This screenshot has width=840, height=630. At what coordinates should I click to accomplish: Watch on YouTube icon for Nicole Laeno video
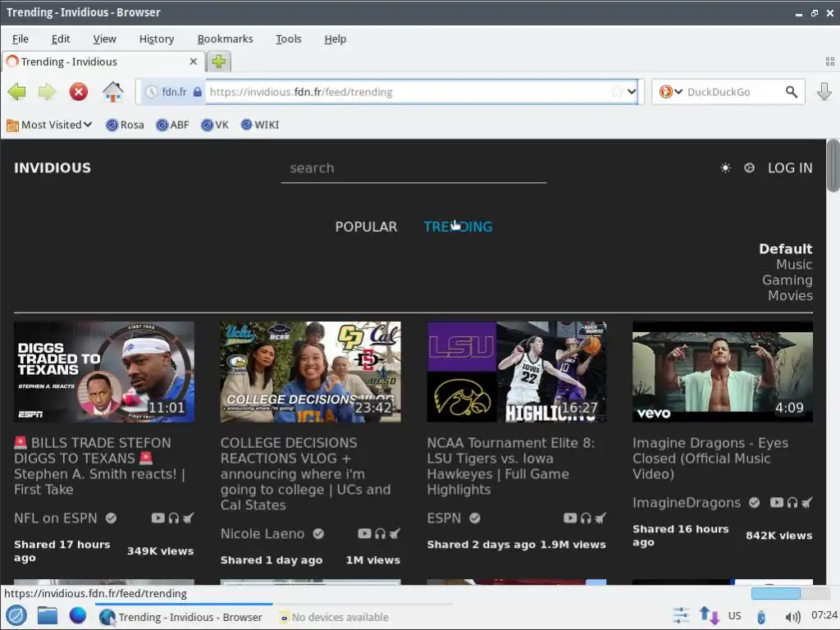click(364, 533)
